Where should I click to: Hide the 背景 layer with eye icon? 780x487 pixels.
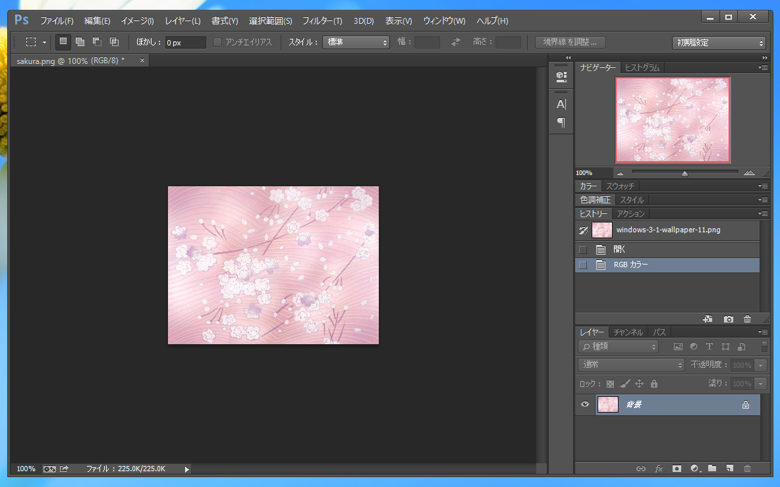point(585,405)
